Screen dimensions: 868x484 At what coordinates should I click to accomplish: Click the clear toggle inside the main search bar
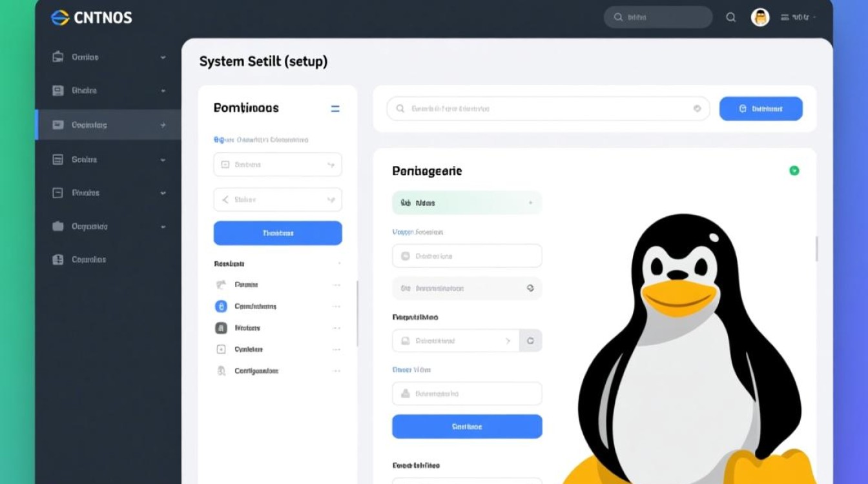pos(696,108)
